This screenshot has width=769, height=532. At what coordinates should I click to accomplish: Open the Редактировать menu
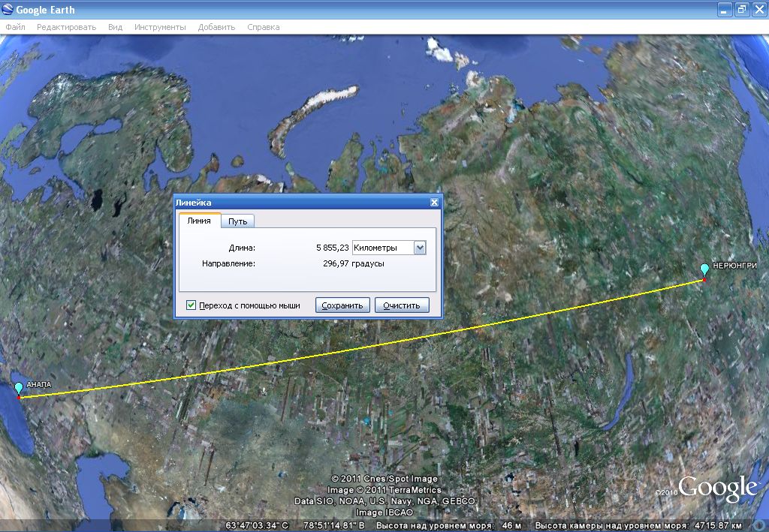[x=66, y=27]
